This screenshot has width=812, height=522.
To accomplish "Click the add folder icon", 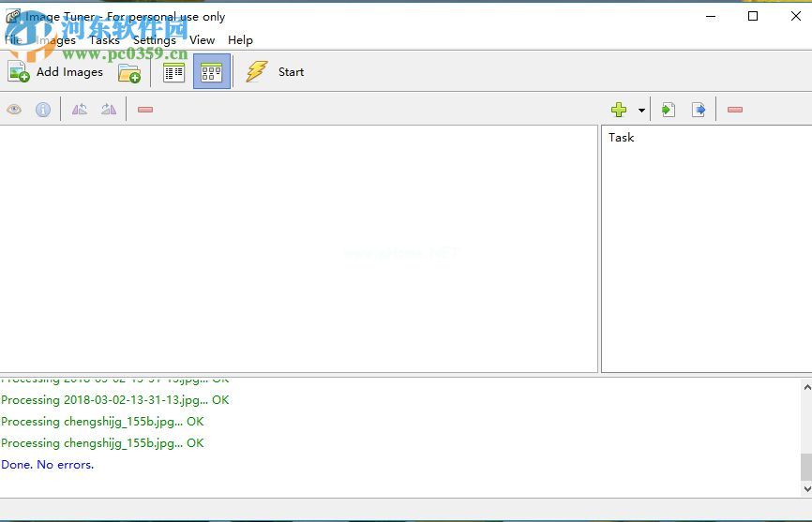I will pyautogui.click(x=129, y=72).
